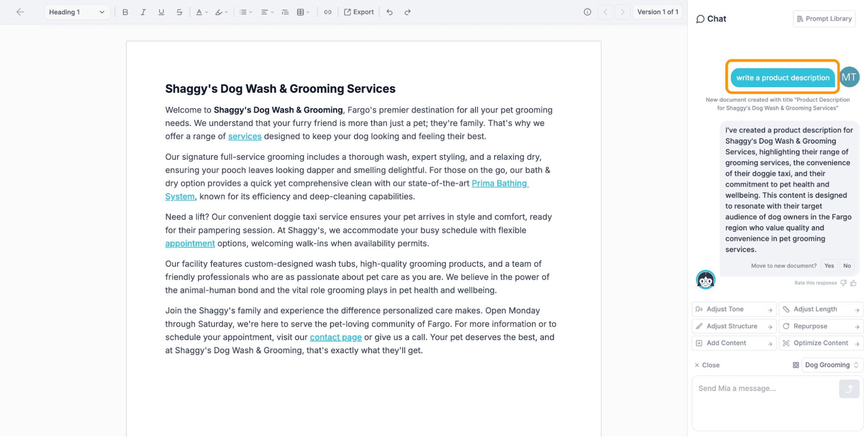Open the text color picker
The height and width of the screenshot is (437, 868).
coord(201,12)
